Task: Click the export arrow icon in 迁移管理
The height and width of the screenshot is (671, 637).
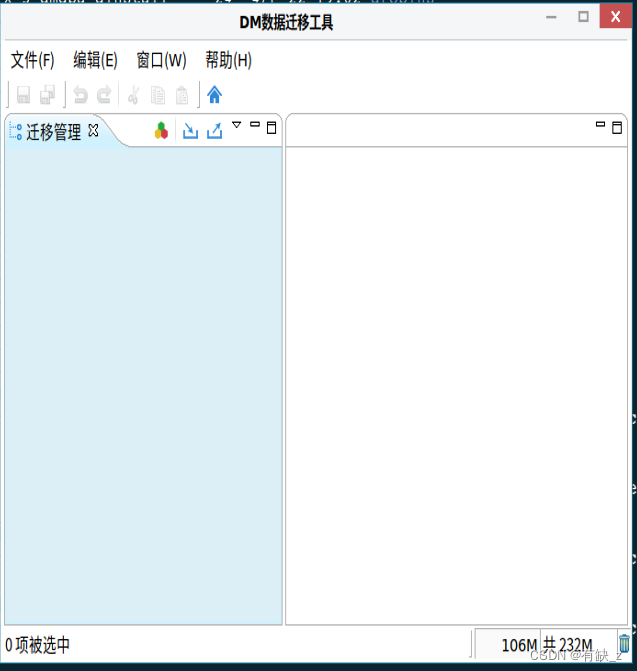Action: (215, 131)
